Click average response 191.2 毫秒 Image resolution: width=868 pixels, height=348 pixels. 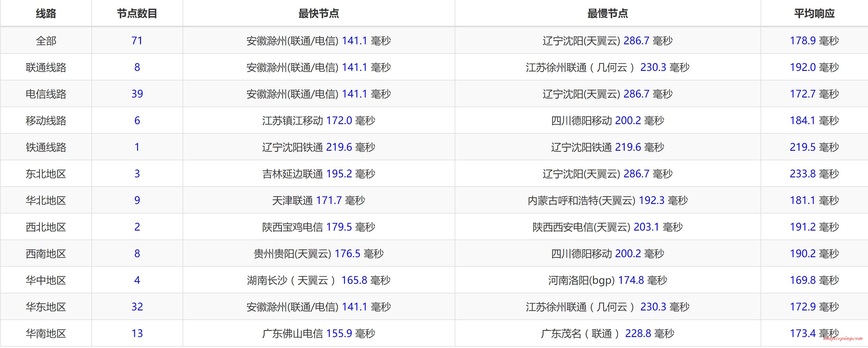814,227
